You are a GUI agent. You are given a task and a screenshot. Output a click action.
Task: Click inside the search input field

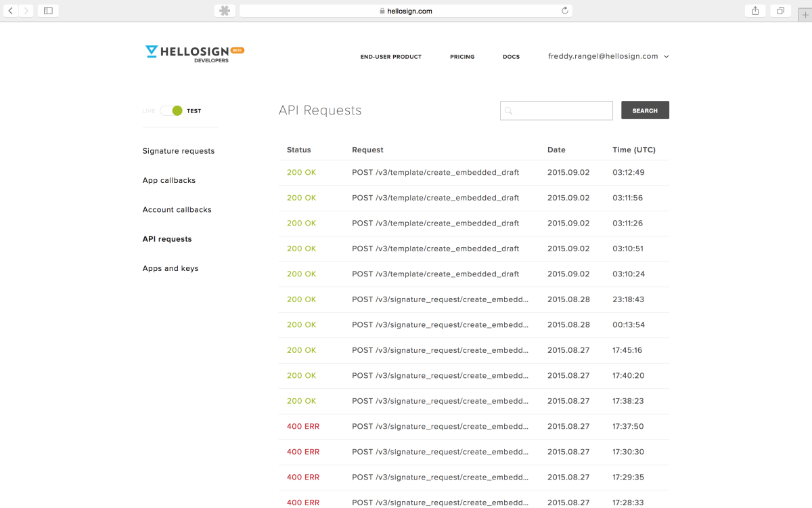[x=558, y=110]
